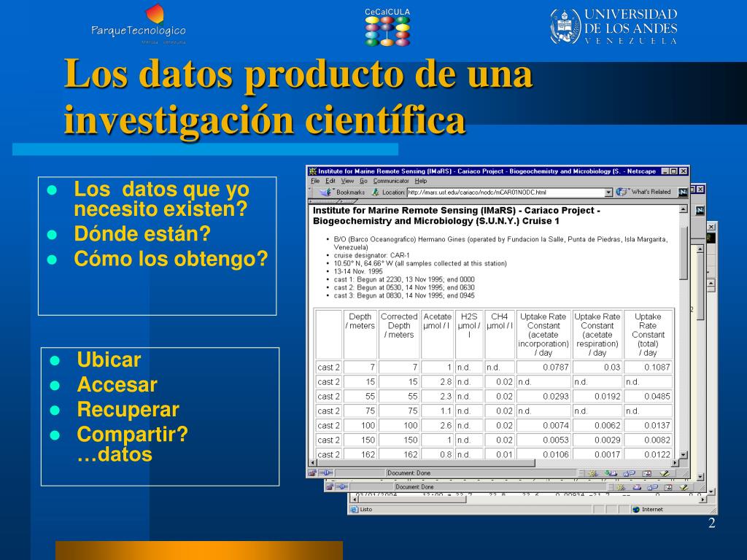Open the Go menu in Netscape

pos(363,181)
